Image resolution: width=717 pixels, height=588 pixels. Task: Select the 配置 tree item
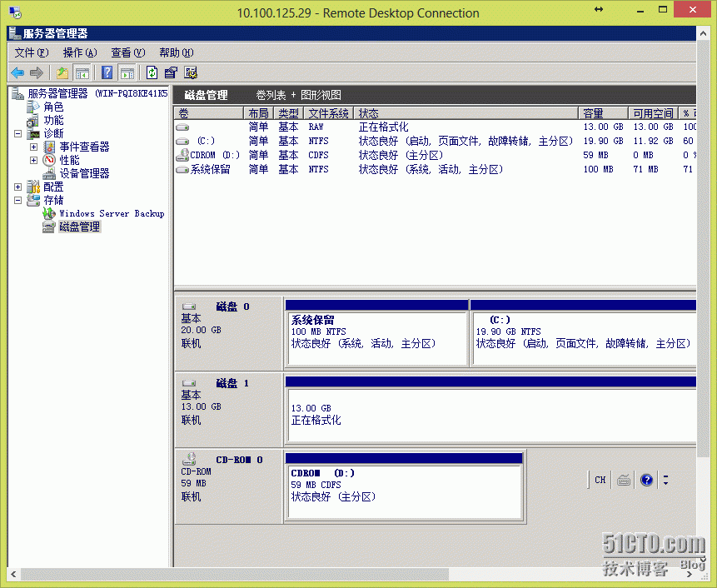53,187
